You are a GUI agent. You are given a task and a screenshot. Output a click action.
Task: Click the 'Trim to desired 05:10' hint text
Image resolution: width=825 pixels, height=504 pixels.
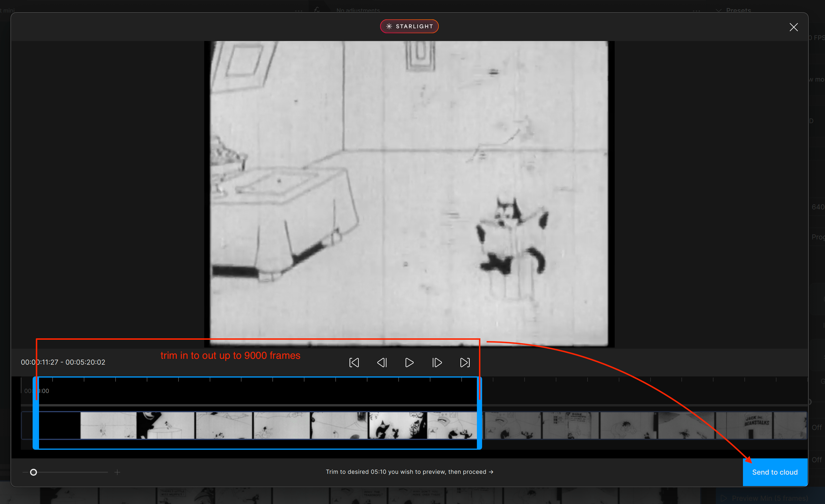[409, 472]
